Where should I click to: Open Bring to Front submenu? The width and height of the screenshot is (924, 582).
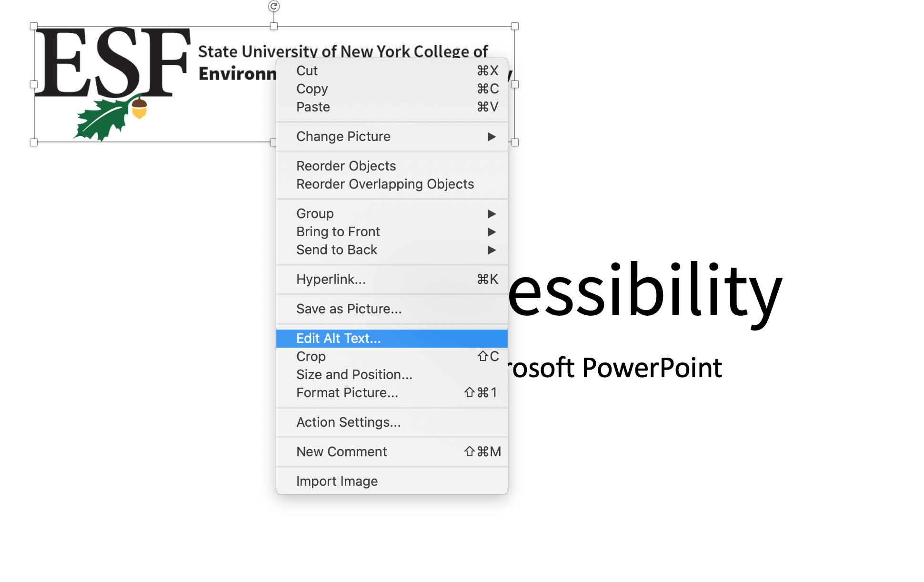click(392, 231)
